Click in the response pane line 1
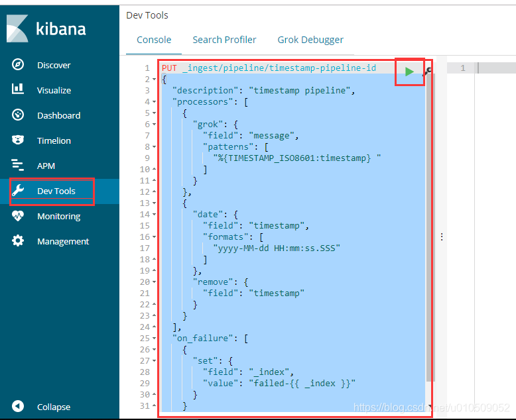The image size is (516, 420). 497,68
